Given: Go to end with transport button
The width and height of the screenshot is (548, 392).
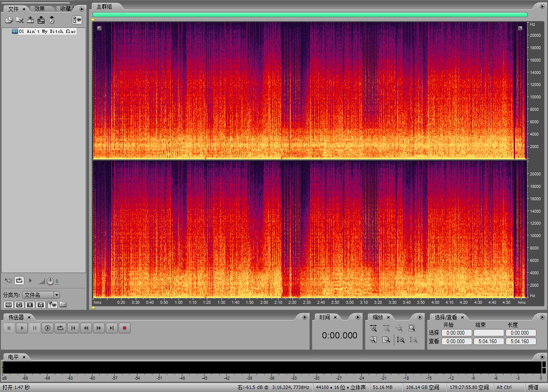Looking at the screenshot, I should (x=112, y=328).
